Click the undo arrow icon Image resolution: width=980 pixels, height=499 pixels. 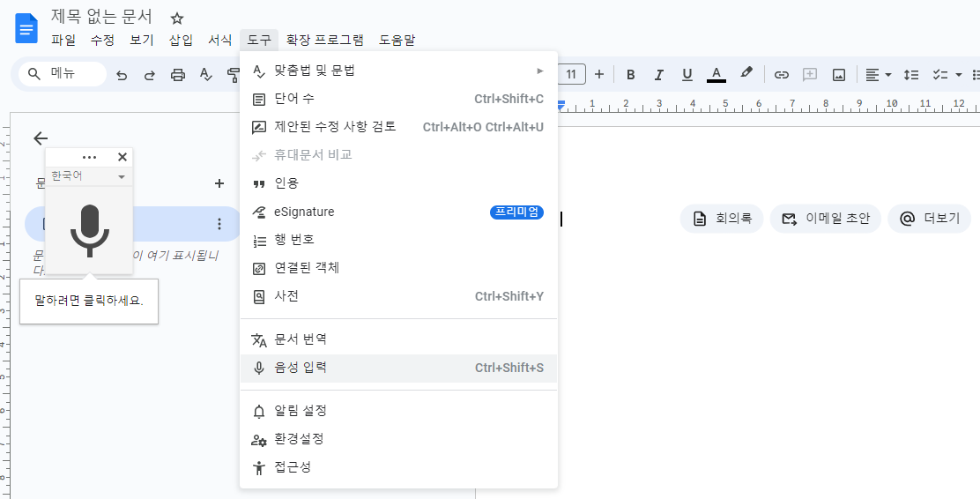(x=122, y=75)
